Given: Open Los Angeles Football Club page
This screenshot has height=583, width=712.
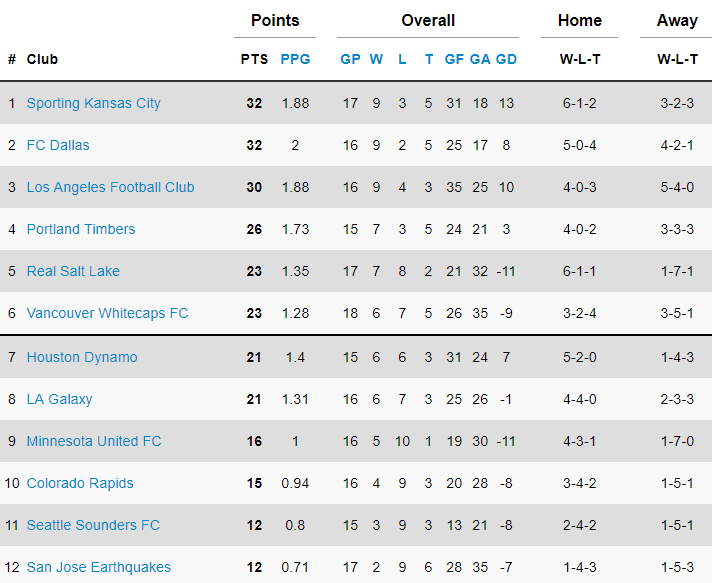Looking at the screenshot, I should (x=110, y=187).
